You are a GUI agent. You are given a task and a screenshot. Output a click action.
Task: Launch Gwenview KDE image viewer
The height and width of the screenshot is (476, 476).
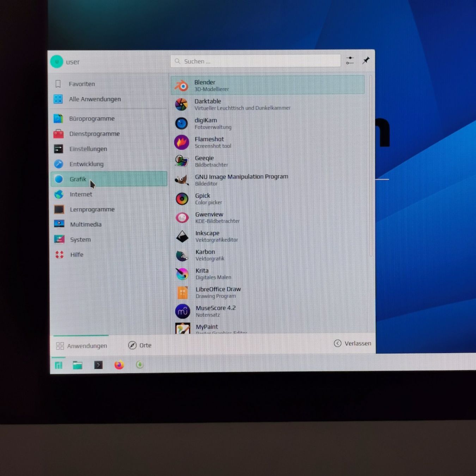click(268, 218)
